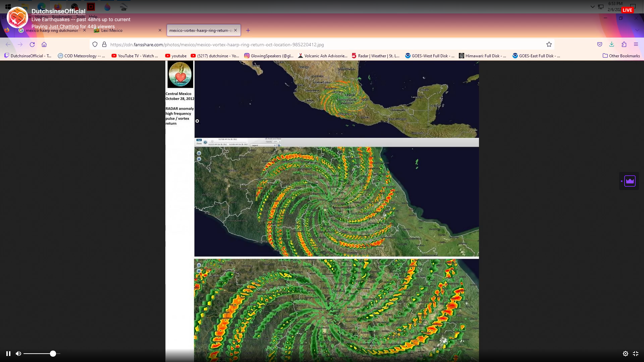
Task: Save page to Pocket
Action: click(600, 44)
